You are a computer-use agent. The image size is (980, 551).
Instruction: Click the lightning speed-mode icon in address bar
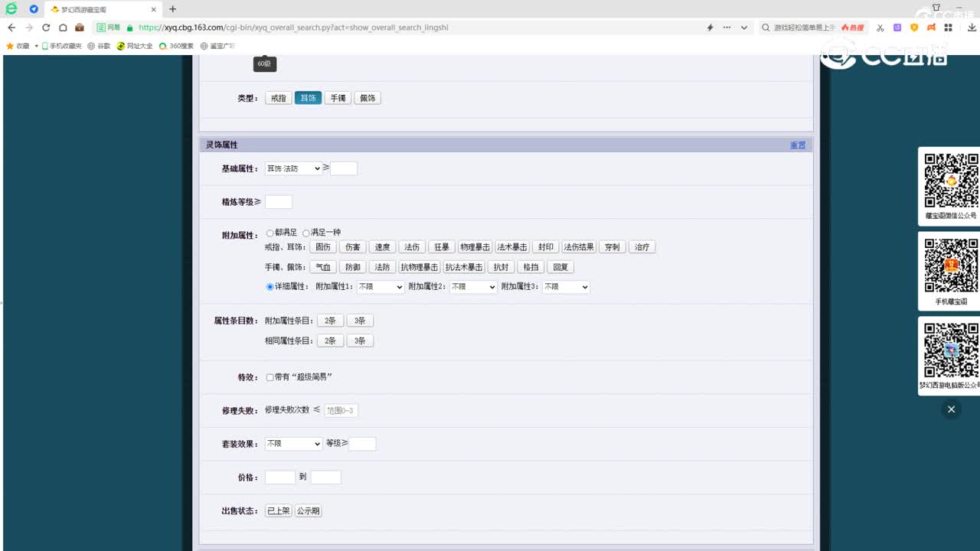[710, 27]
